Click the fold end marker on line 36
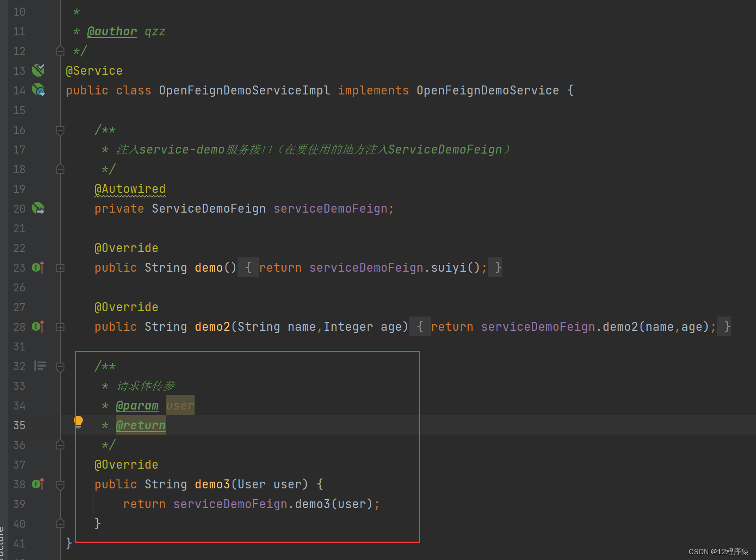This screenshot has height=560, width=756. pos(60,445)
